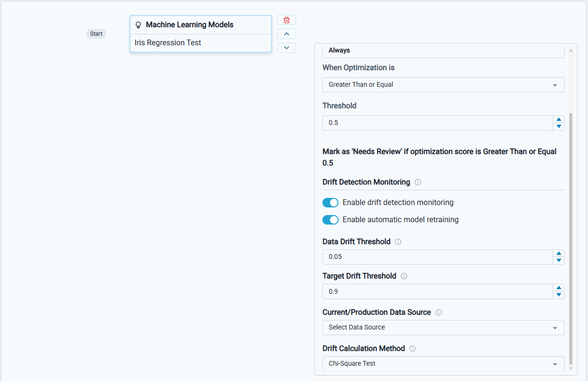Decrease the Data Drift Threshold value

(558, 260)
